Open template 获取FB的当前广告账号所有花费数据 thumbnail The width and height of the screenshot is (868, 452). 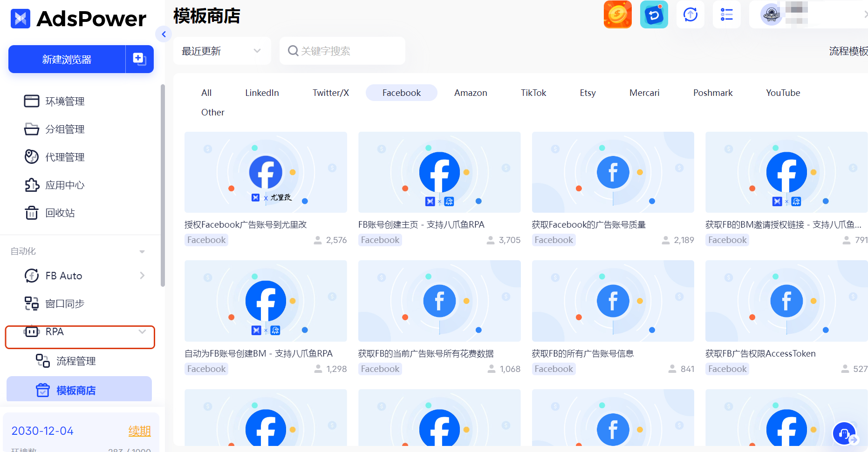click(x=439, y=301)
